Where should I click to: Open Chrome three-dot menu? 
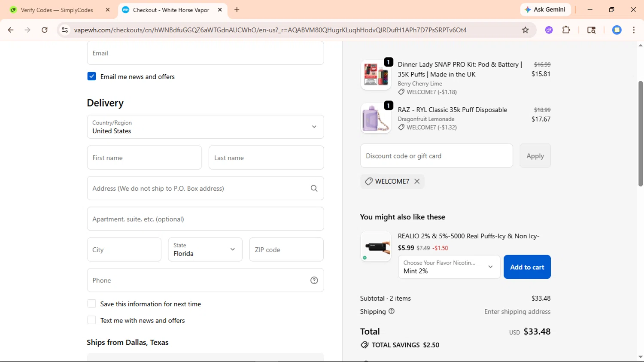coord(634,30)
